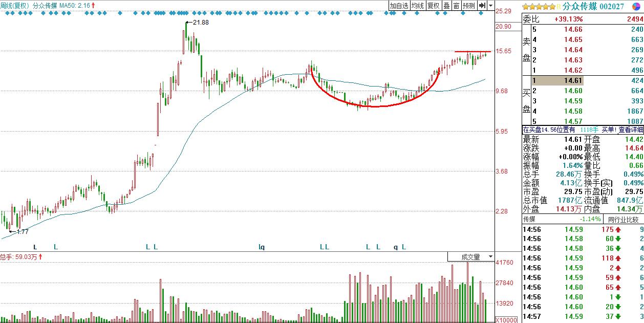
Task: Click the 最低 value 14.40
Action: click(x=634, y=157)
